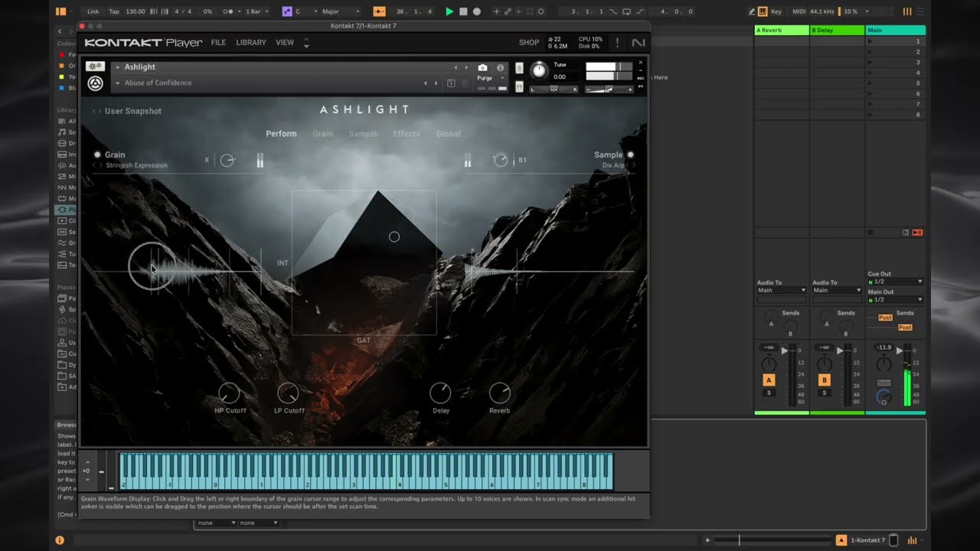
Task: Open the Ashlight instrument dropdown arrow
Action: 118,67
